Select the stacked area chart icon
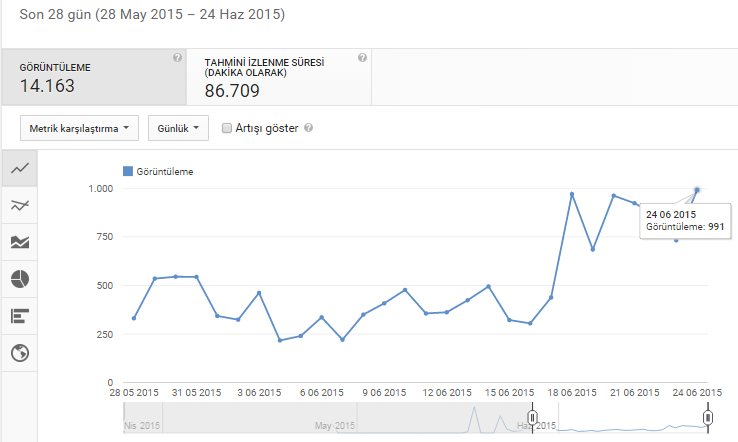The width and height of the screenshot is (738, 442). (x=20, y=242)
